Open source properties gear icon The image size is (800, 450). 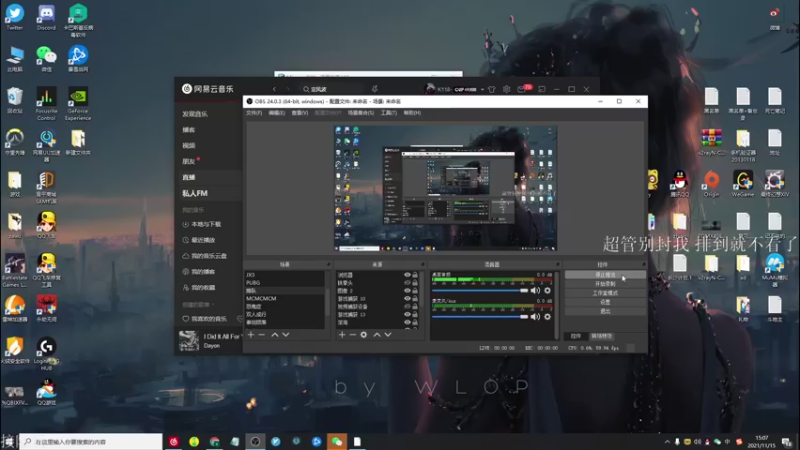point(364,335)
